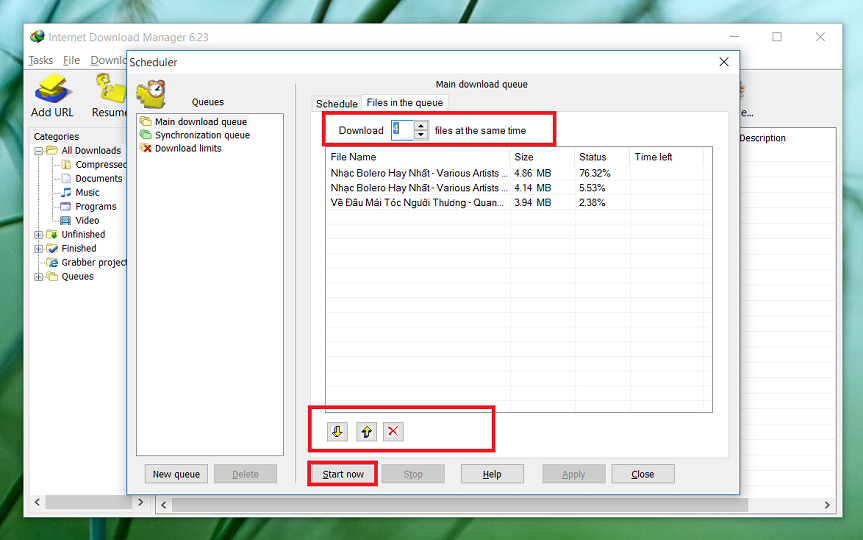Expand the Unfinished tree node
863x540 pixels.
click(x=39, y=234)
